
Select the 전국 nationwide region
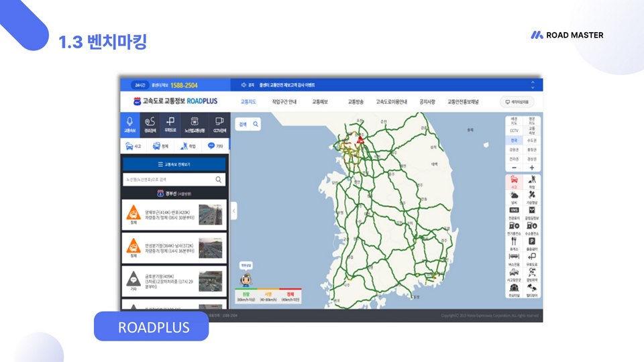[514, 140]
